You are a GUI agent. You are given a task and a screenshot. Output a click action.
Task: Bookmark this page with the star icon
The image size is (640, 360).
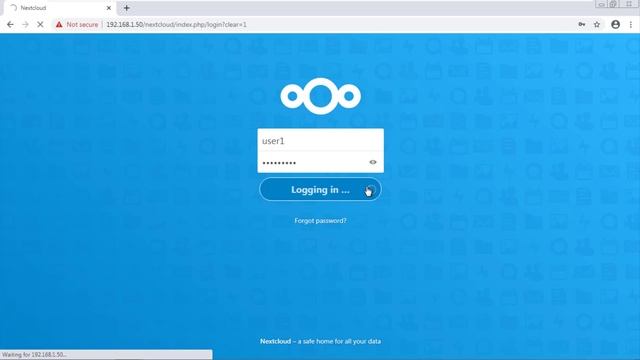[597, 24]
